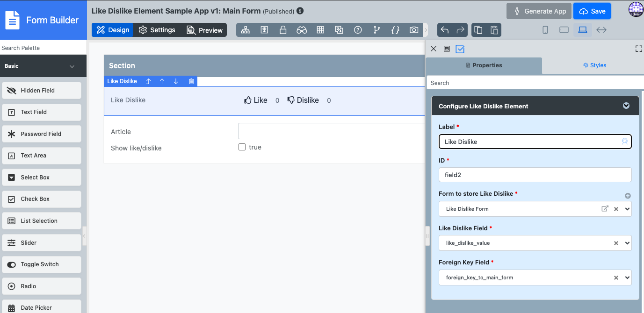Open the Preview tab
The height and width of the screenshot is (313, 644).
[204, 30]
